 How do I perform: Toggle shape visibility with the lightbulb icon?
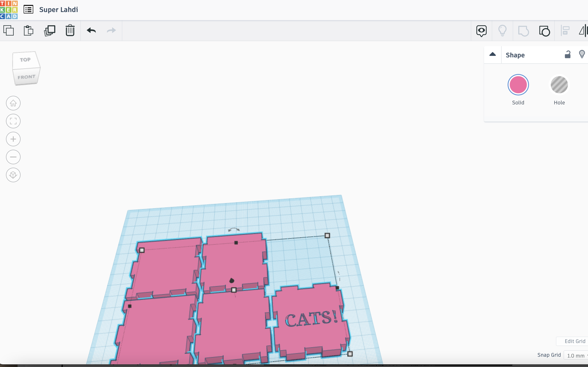tap(582, 54)
